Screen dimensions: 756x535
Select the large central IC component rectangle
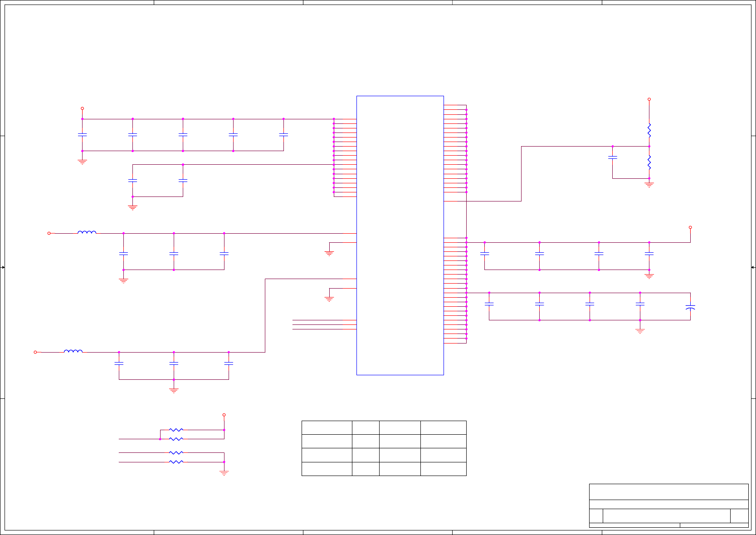(x=400, y=235)
